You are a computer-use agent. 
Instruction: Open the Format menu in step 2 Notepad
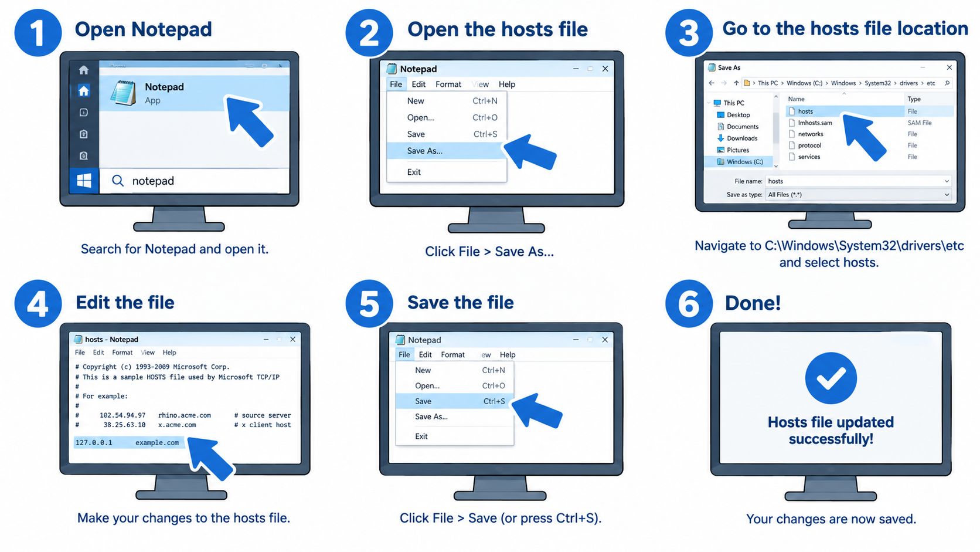coord(448,84)
